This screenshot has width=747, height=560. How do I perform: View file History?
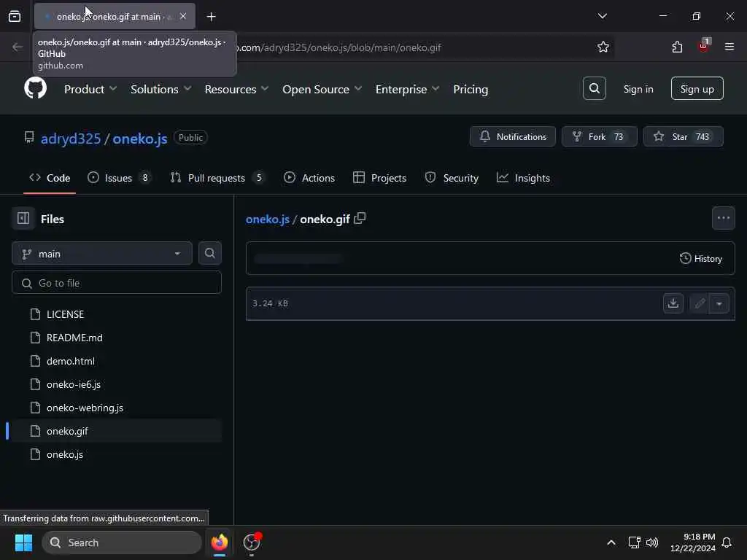coord(701,259)
